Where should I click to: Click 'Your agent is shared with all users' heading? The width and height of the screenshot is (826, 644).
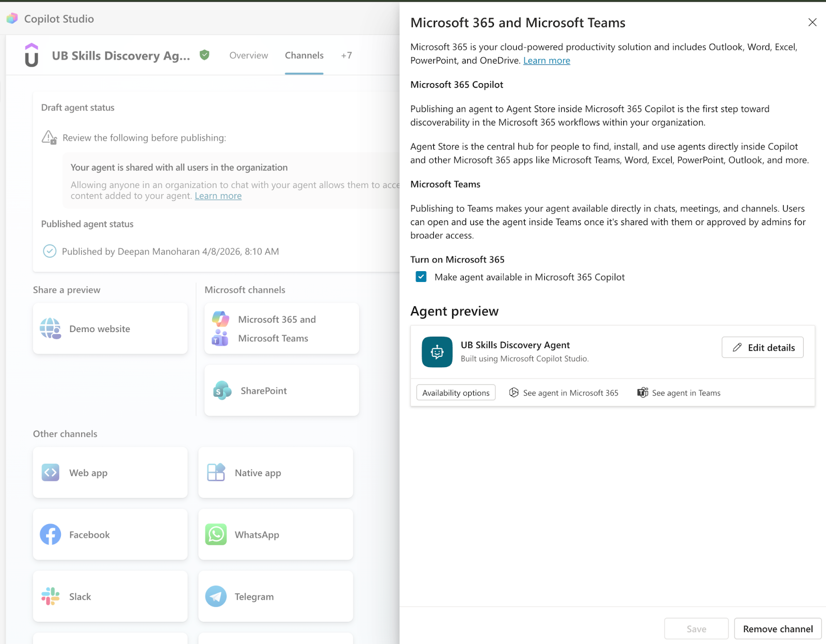point(179,167)
